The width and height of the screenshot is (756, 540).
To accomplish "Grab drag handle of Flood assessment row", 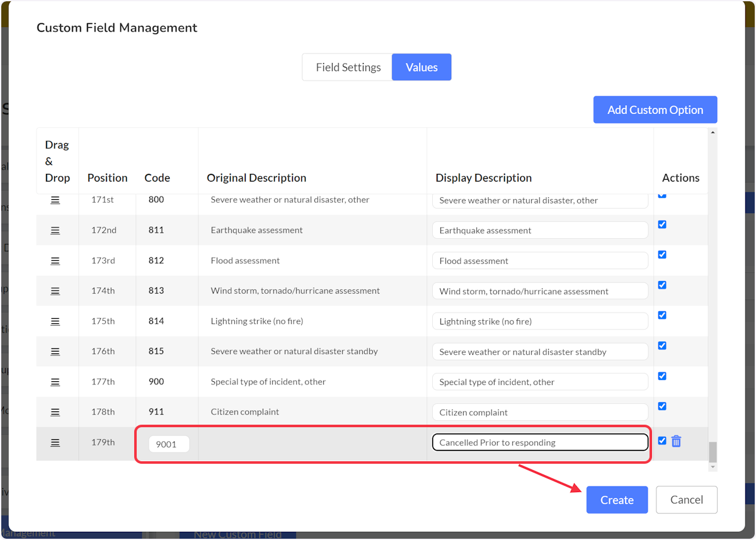I will [55, 261].
